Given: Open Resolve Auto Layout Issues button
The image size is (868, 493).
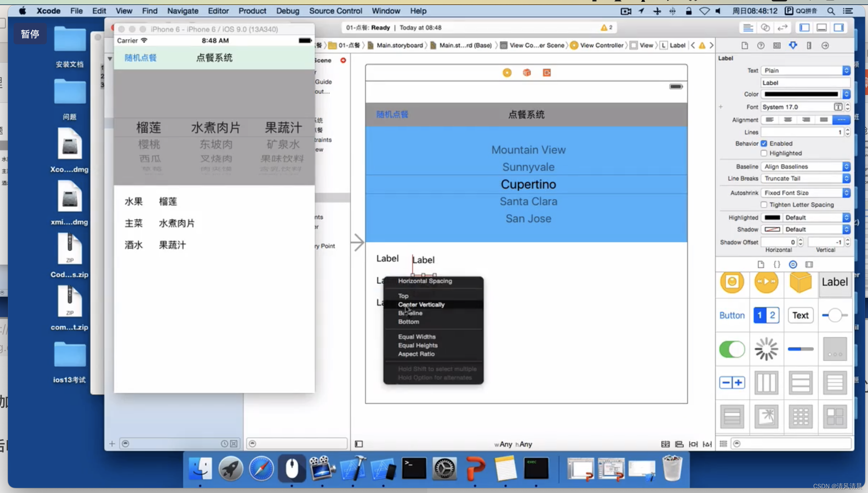Looking at the screenshot, I should coord(707,444).
